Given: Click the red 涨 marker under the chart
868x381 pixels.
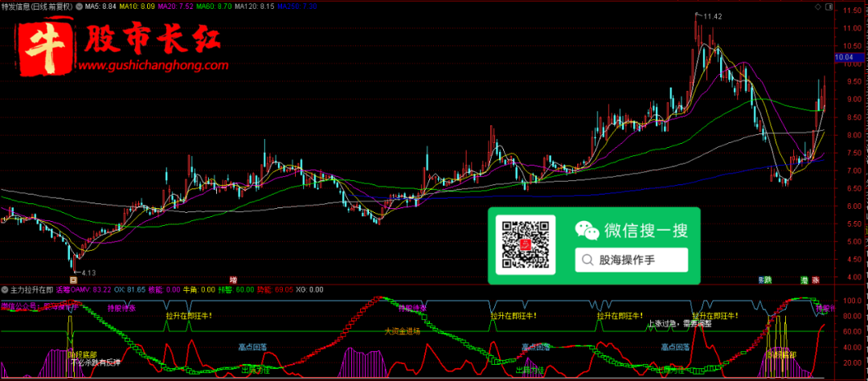Looking at the screenshot, I should 816,281.
